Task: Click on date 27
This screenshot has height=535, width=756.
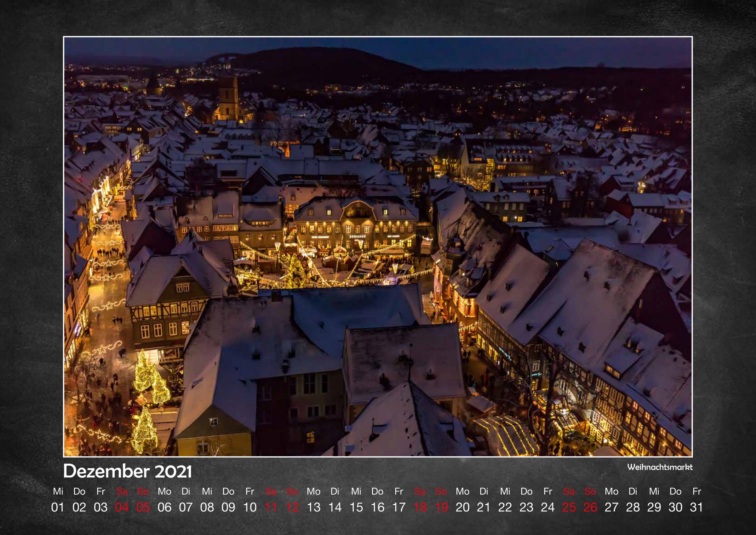Action: tap(611, 507)
